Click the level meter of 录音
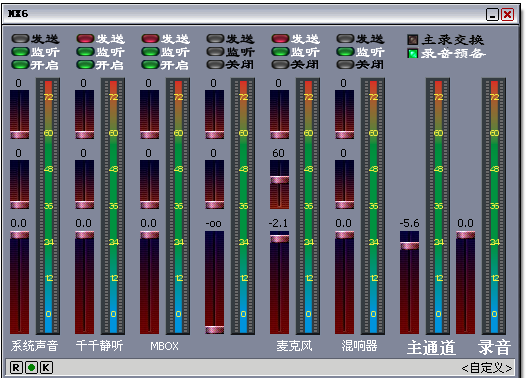 (494, 206)
